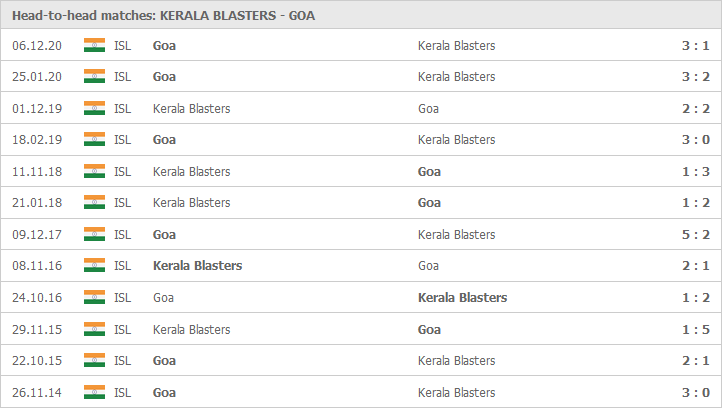Click India flag icon for 01.12.19 match
The width and height of the screenshot is (722, 408).
tap(94, 108)
